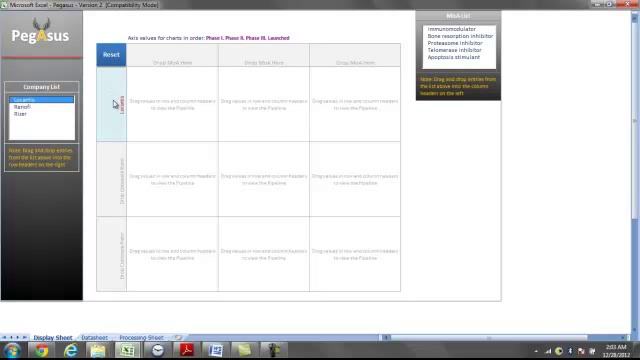Click the middle Drop Company Here row header
Screen dimensions: 640x360
tap(111, 179)
